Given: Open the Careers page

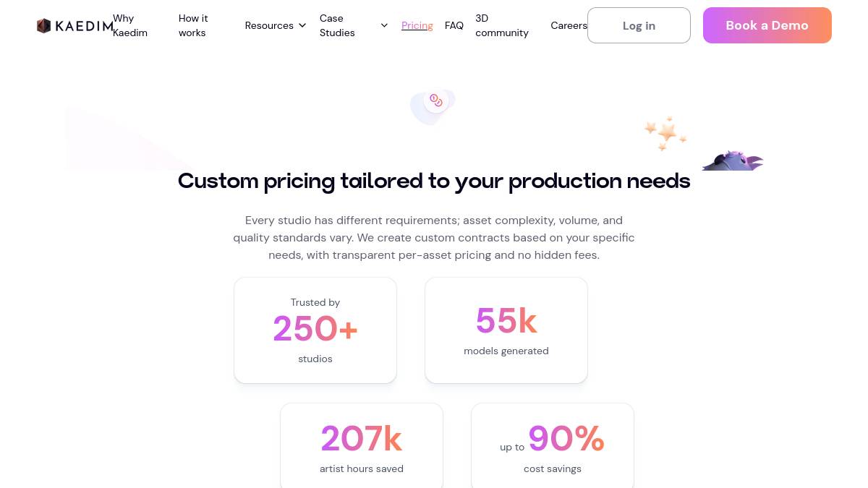Looking at the screenshot, I should [x=569, y=25].
